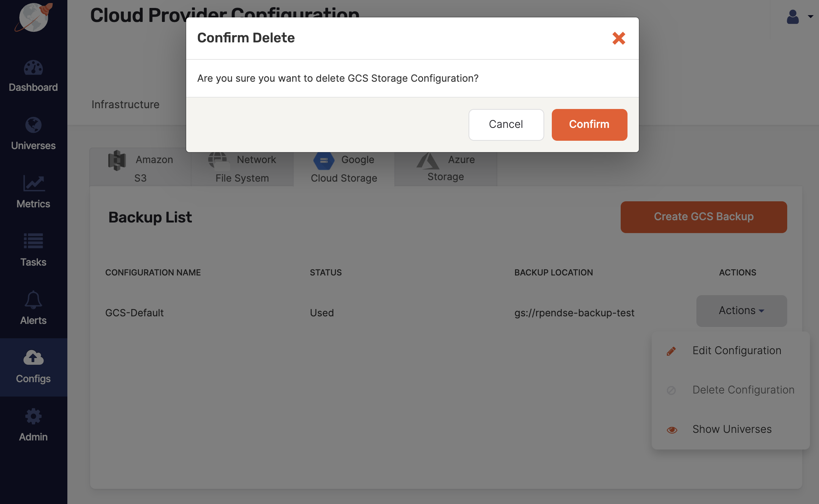The image size is (819, 504).
Task: Click the YugabyteDB logo
Action: [x=33, y=17]
